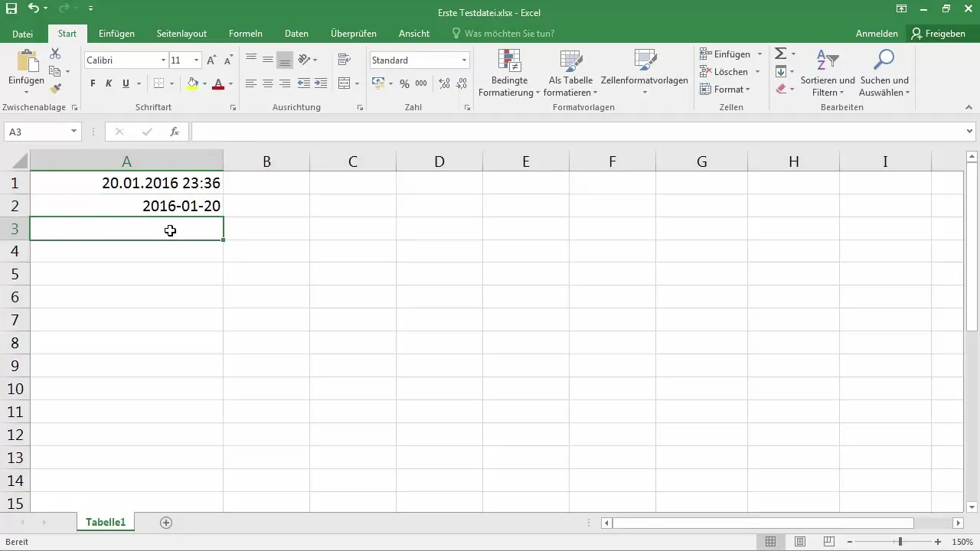Viewport: 980px width, 551px height.
Task: Open Sortieren und Filtern menu
Action: pyautogui.click(x=827, y=73)
